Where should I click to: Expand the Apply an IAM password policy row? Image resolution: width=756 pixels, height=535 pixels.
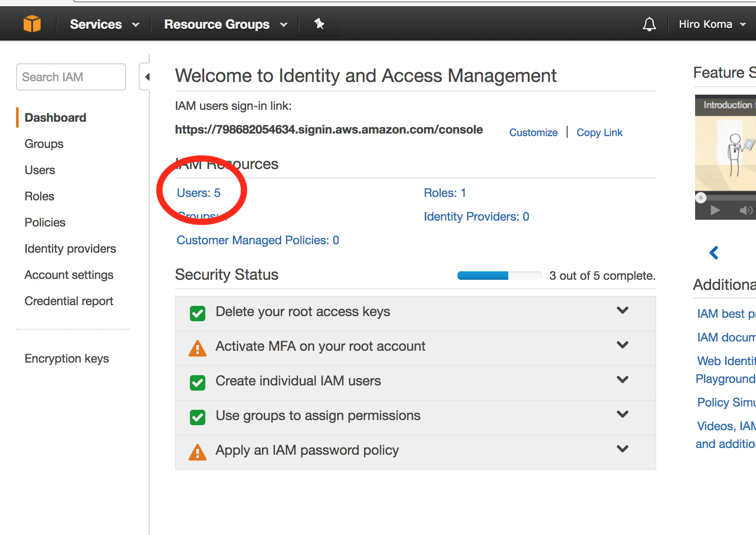click(x=622, y=449)
